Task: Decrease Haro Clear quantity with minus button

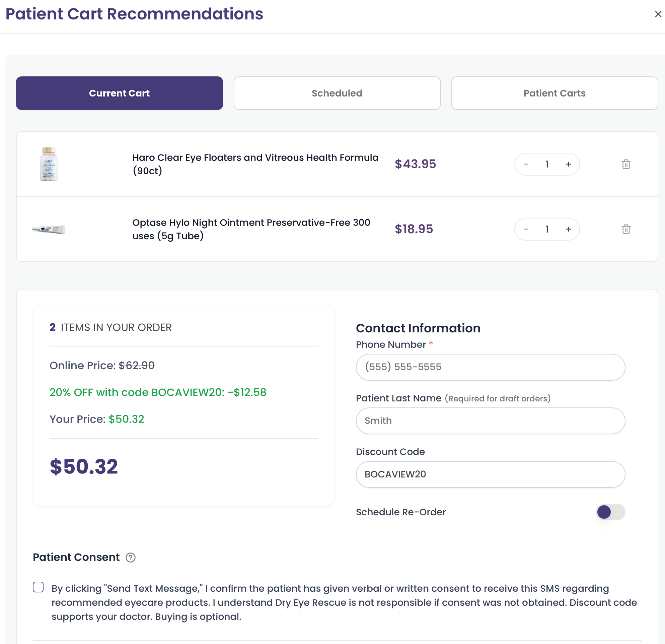Action: coord(526,164)
